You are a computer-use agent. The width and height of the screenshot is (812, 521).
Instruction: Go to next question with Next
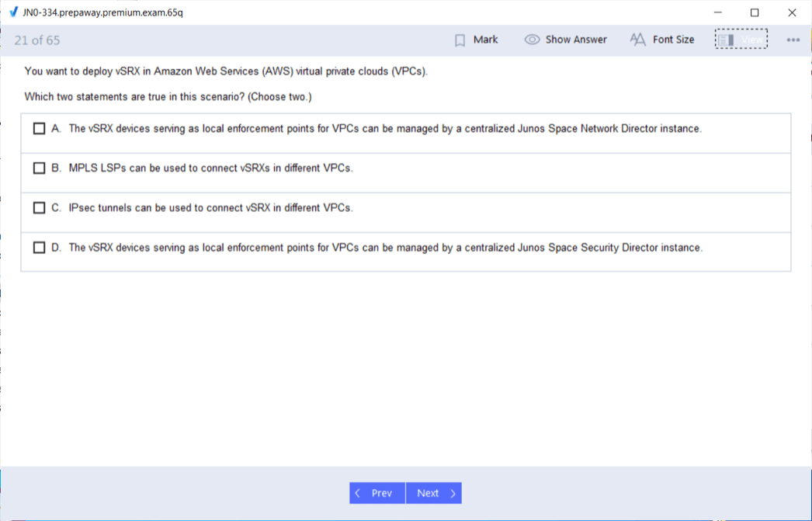pos(433,493)
